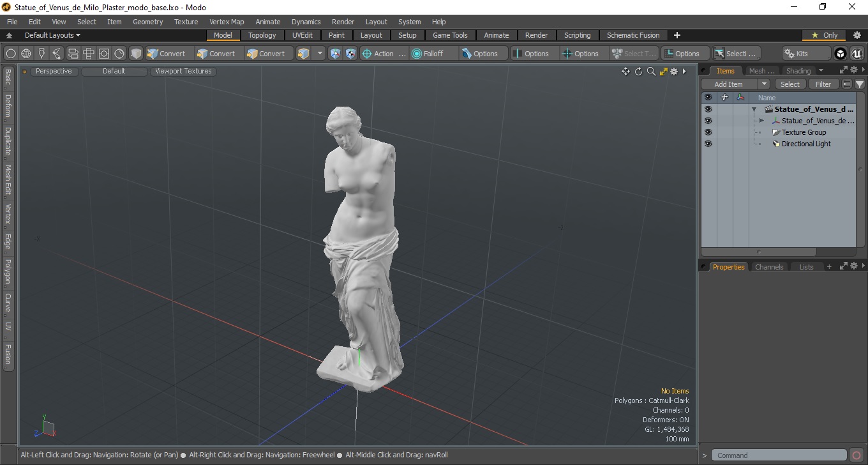Image resolution: width=868 pixels, height=465 pixels.
Task: Click the Items list vertical scrollbar
Action: [860, 169]
